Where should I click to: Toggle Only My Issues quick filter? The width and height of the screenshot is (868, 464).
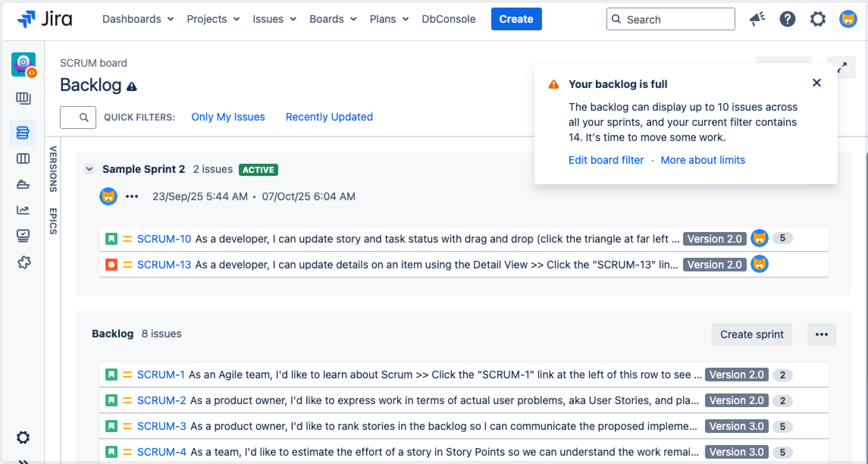228,117
